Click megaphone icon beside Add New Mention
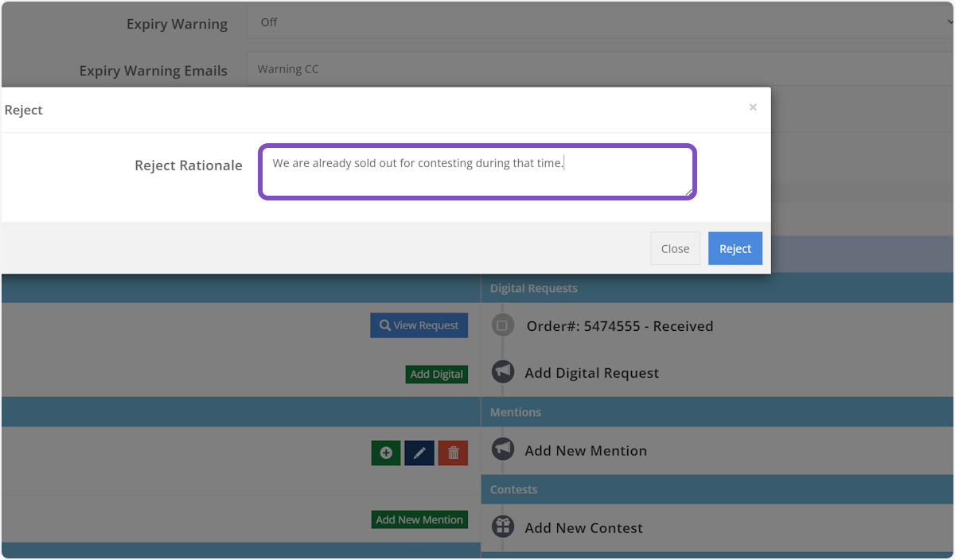The image size is (955, 560). pyautogui.click(x=502, y=450)
